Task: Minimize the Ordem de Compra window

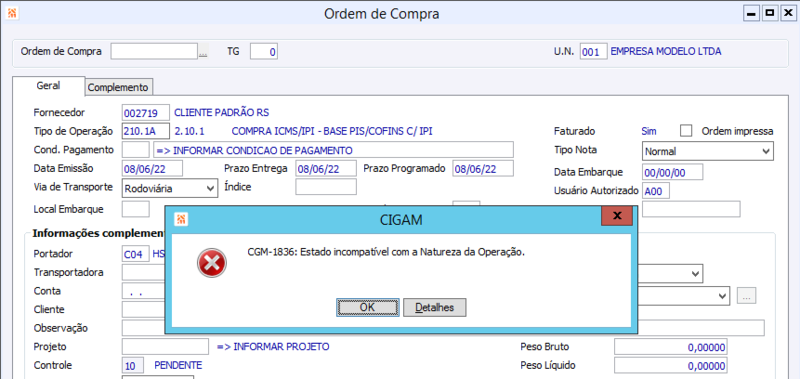Action: 751,14
